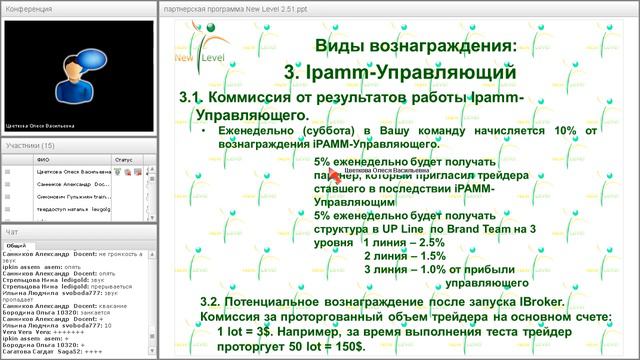
Task: Click slide text 'структура в UP Line'
Action: pyautogui.click(x=369, y=229)
